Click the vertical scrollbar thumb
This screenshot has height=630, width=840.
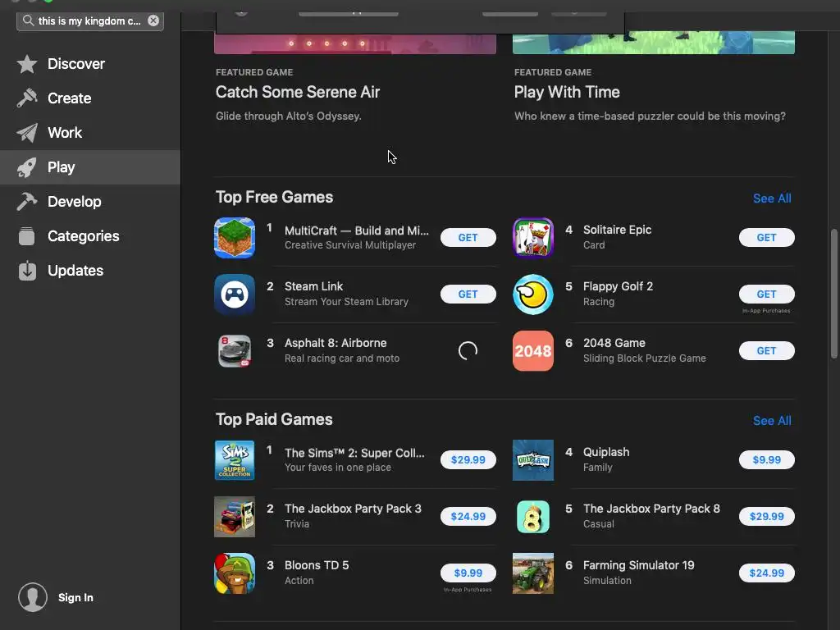833,294
